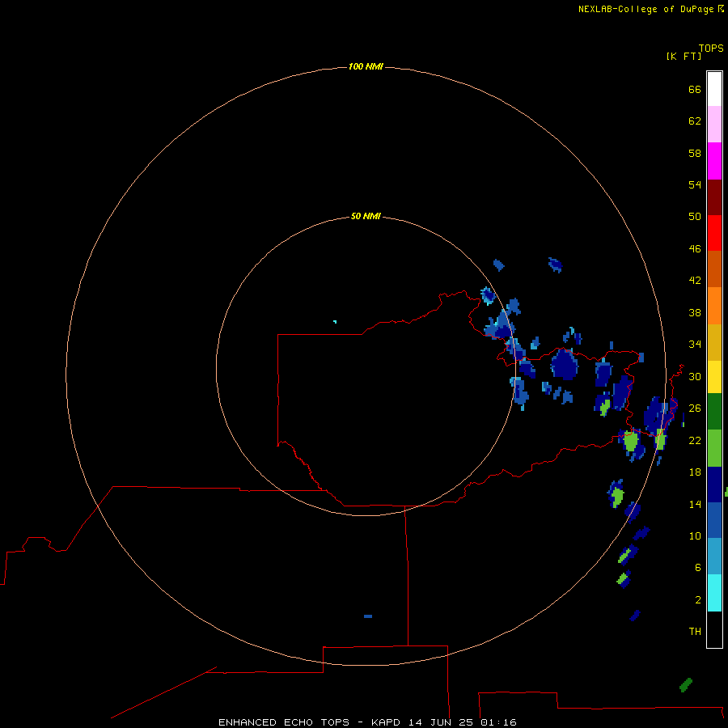
Task: Select the dark red 54 kft legend swatch
Action: [x=714, y=197]
